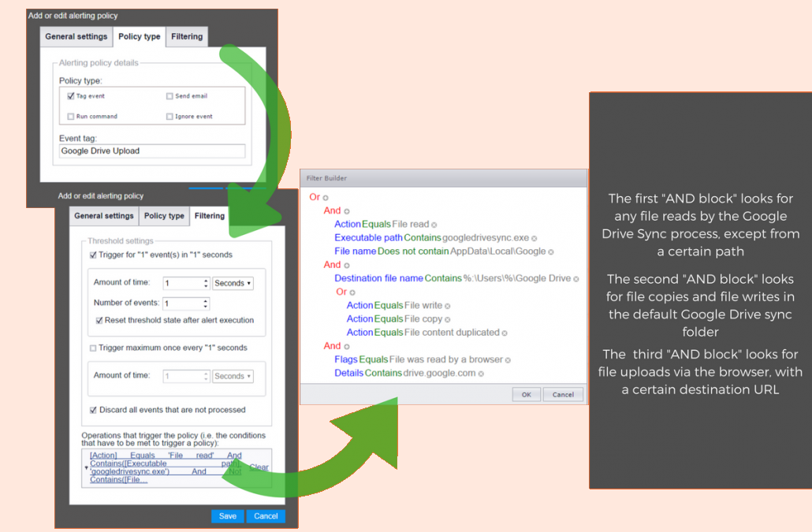Viewport: 812px width, 532px height.
Task: Tick the Run command checkbox
Action: tap(71, 117)
